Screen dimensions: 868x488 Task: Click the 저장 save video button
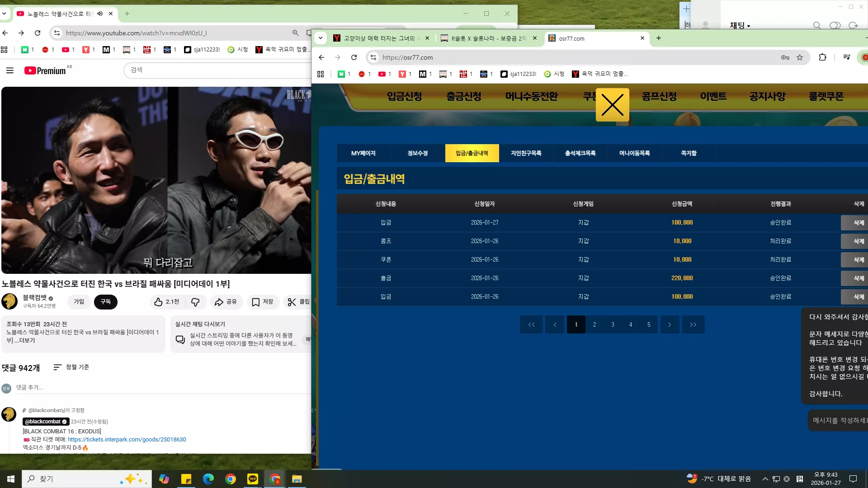[x=263, y=302]
